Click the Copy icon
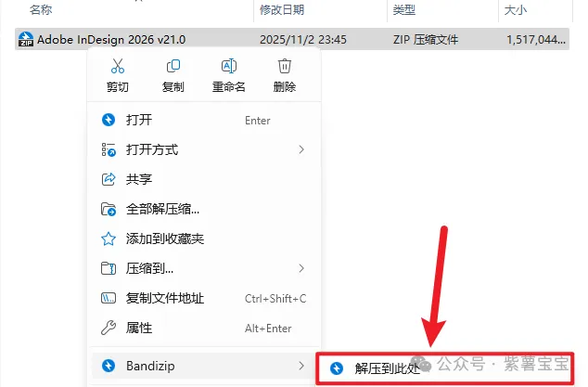Viewport: 588px width, 387px height. (x=173, y=66)
